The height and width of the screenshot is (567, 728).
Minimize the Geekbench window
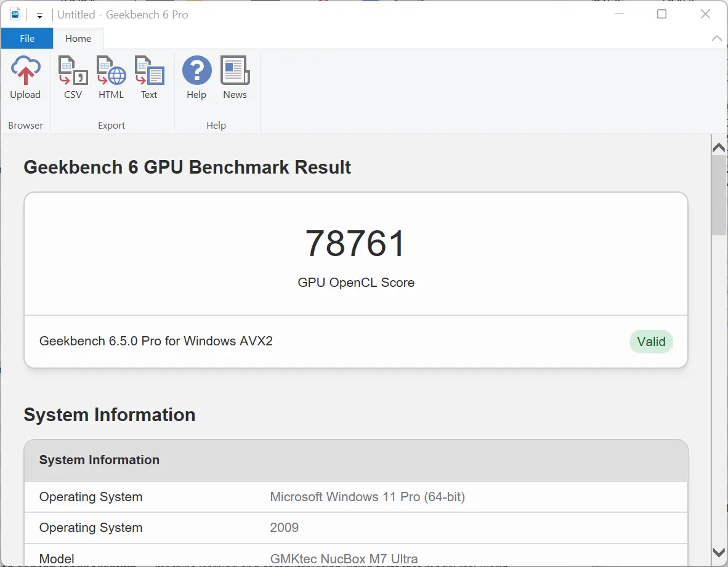[x=618, y=14]
